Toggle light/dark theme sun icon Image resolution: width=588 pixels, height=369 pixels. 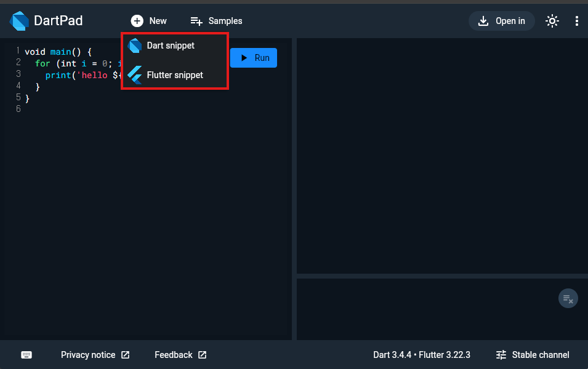(x=552, y=21)
